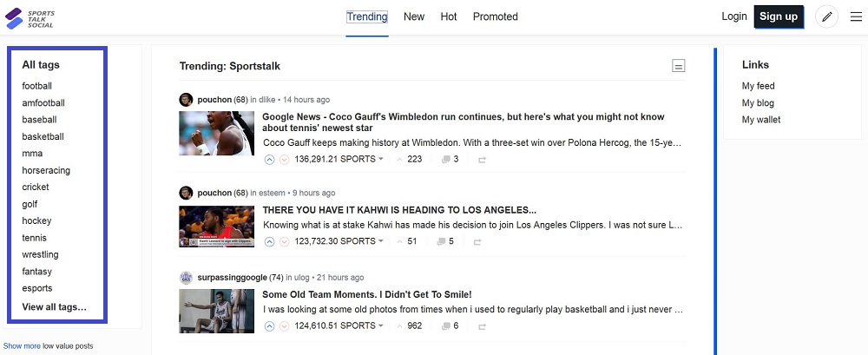This screenshot has height=355, width=868.
Task: Select the fantasy tag
Action: [37, 272]
